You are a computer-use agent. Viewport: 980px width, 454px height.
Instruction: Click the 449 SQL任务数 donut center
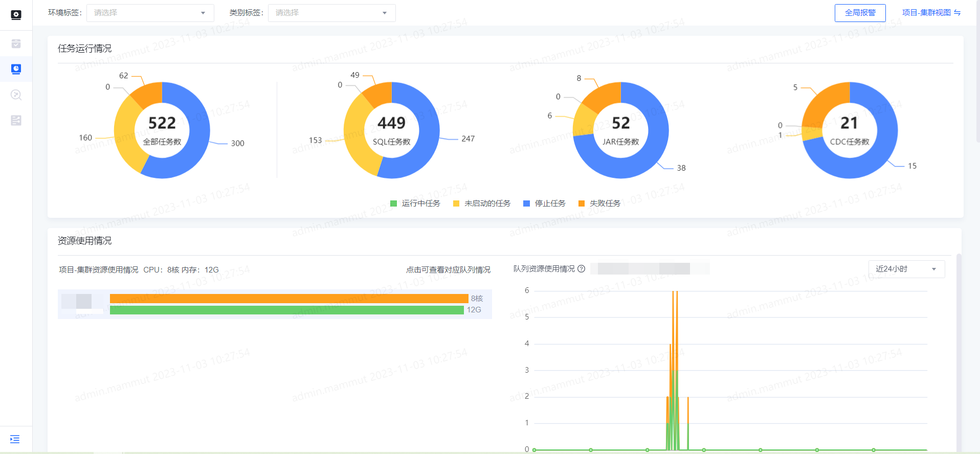[392, 130]
